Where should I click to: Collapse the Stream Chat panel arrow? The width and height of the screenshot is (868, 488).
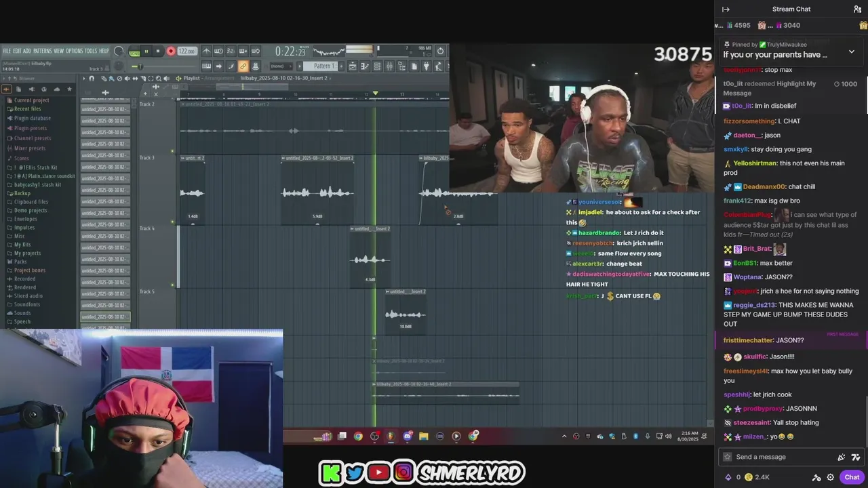click(726, 9)
